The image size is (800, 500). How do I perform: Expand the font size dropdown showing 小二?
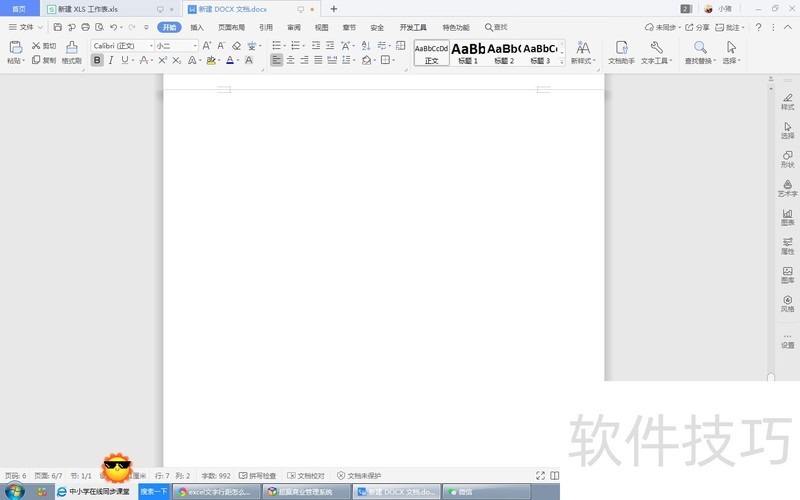tap(177, 46)
